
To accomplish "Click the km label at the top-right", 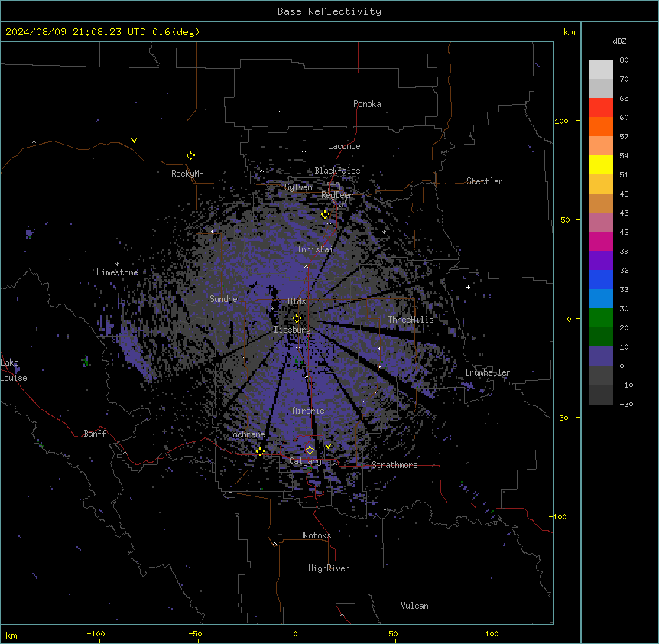I will 570,32.
